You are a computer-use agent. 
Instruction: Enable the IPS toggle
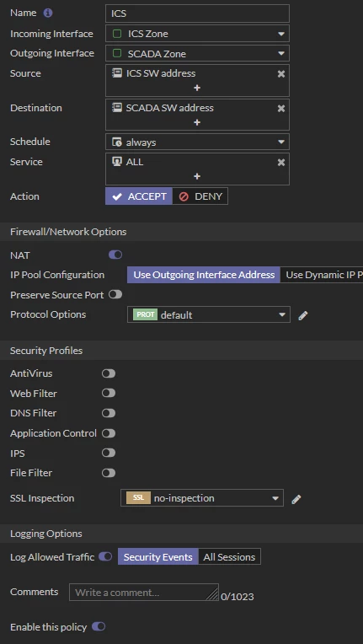click(x=109, y=453)
